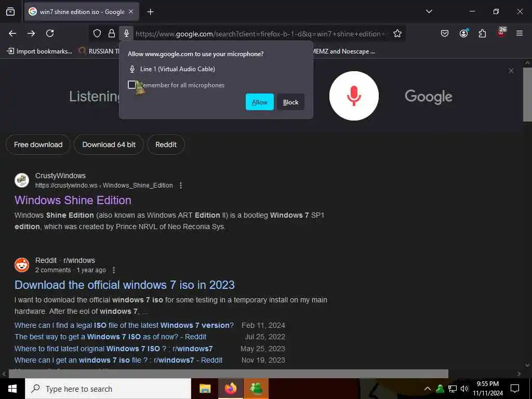This screenshot has height=399, width=532.
Task: Switch to Firefox in the taskbar
Action: coord(230,389)
